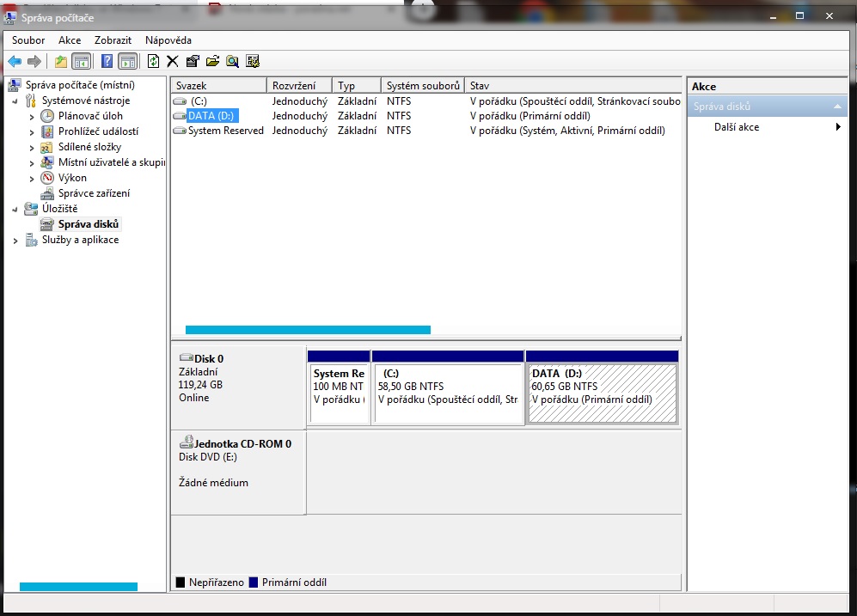Select Správce zařízení in the tree
The width and height of the screenshot is (857, 616).
pyautogui.click(x=94, y=192)
